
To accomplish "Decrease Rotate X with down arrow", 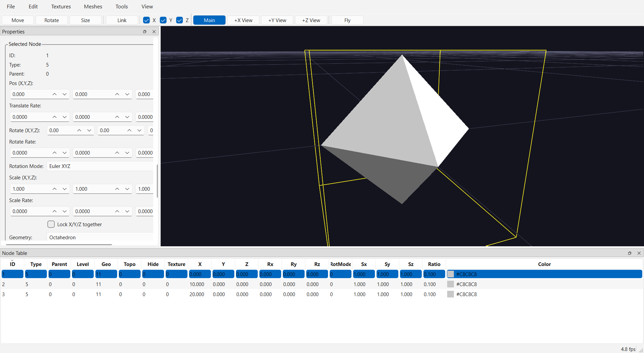I will [x=89, y=130].
